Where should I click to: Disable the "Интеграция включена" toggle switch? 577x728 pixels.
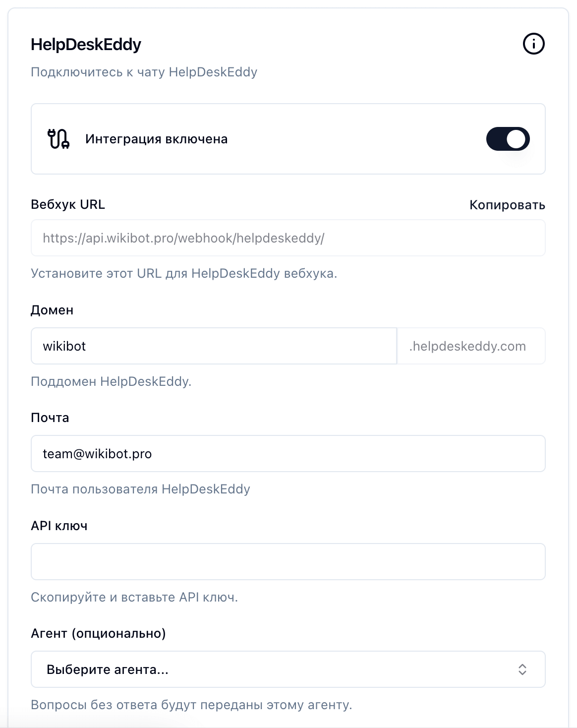pyautogui.click(x=508, y=139)
